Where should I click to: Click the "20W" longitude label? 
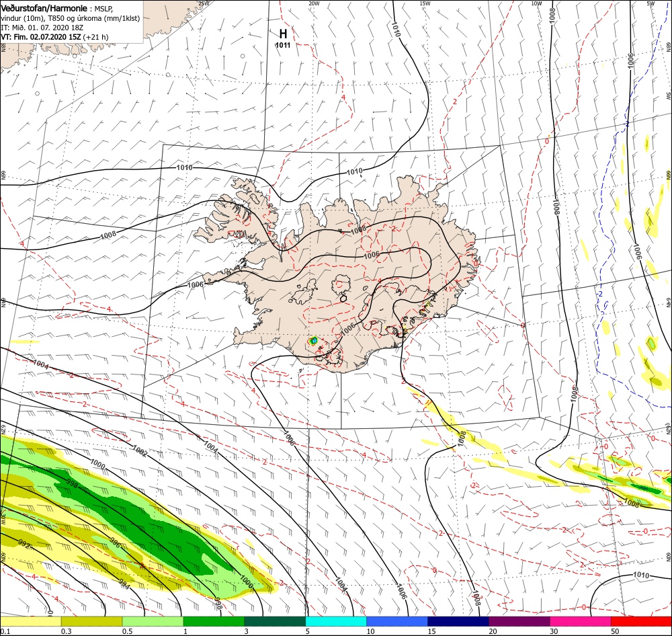click(314, 3)
